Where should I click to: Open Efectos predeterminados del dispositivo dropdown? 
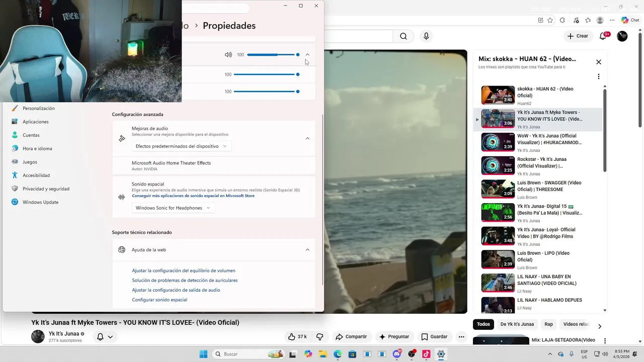(x=181, y=146)
